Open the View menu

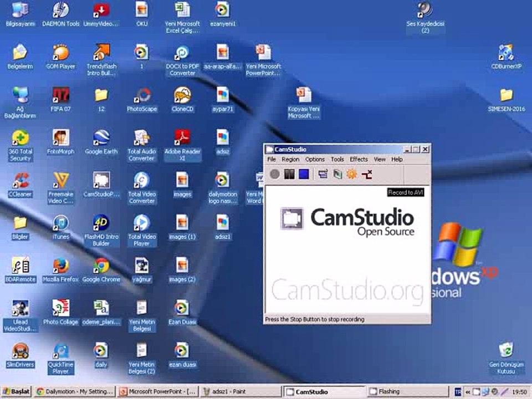tap(380, 159)
